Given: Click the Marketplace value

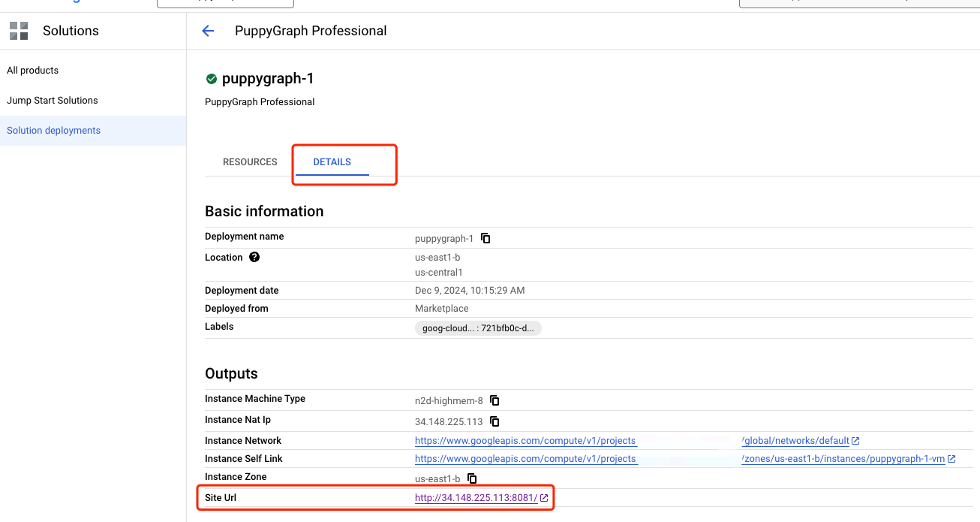Looking at the screenshot, I should pos(441,309).
